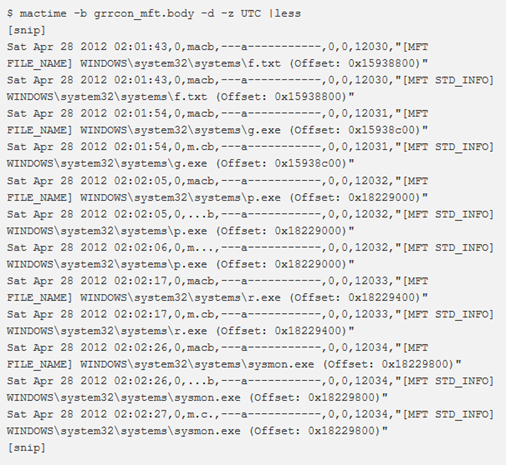506x465 pixels.
Task: Click the last [snip] marker at bottom
Action: pos(26,448)
